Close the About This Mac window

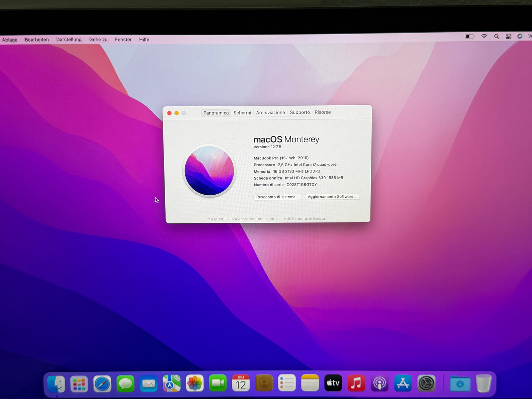(x=169, y=113)
